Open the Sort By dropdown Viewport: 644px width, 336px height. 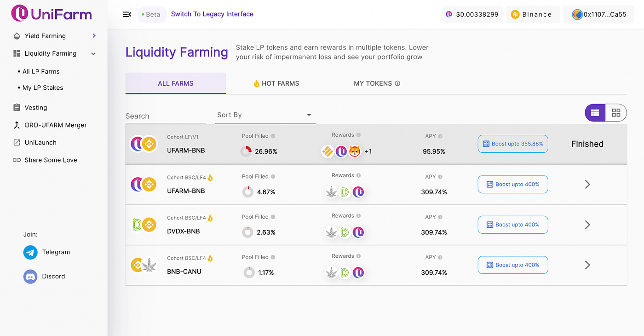point(265,115)
